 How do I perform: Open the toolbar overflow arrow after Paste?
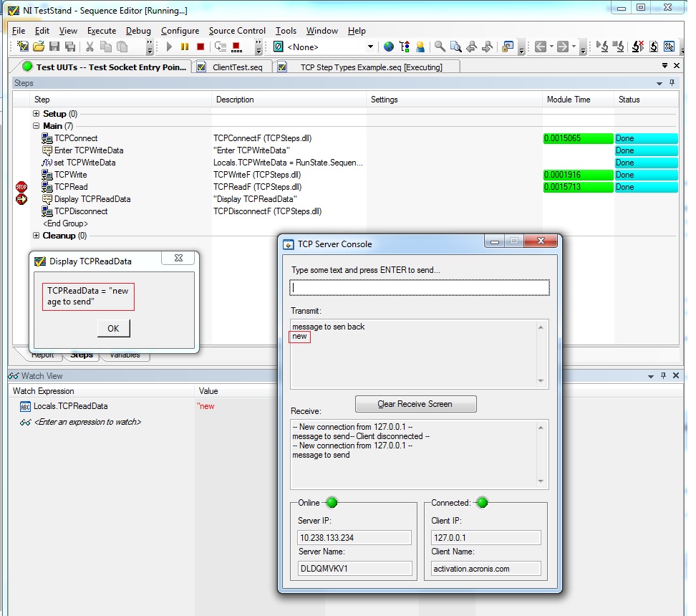point(150,46)
